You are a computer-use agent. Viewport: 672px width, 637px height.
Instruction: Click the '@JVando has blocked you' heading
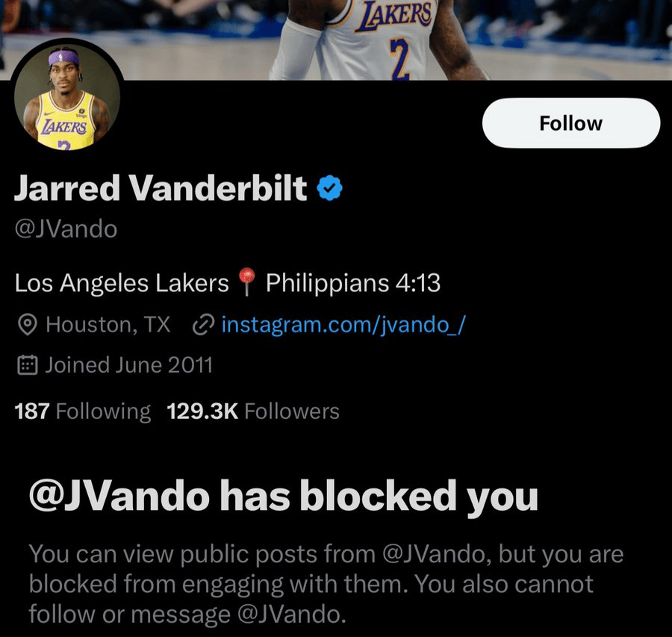pos(283,497)
